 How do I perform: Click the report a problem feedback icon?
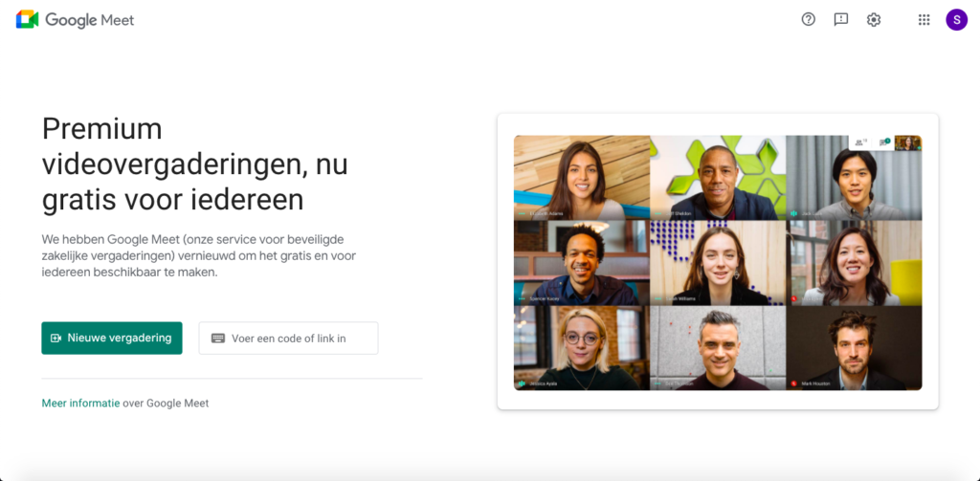[840, 19]
